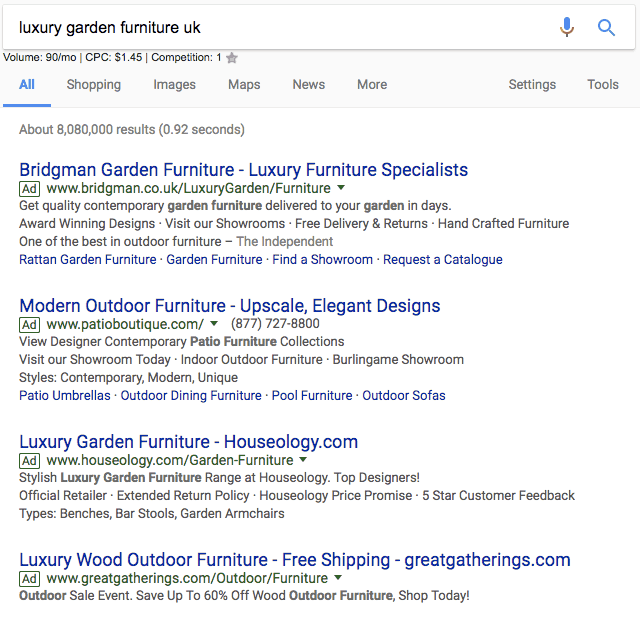The height and width of the screenshot is (622, 640).
Task: Switch to the Images tab
Action: (174, 85)
